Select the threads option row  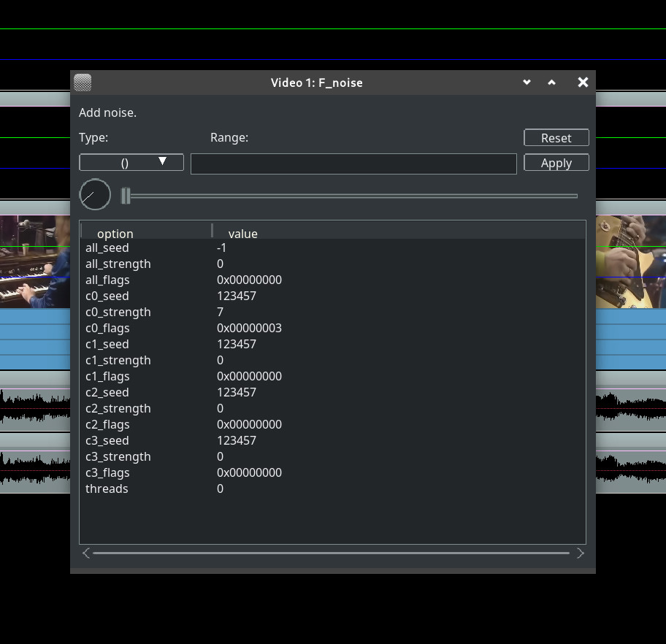(x=107, y=489)
